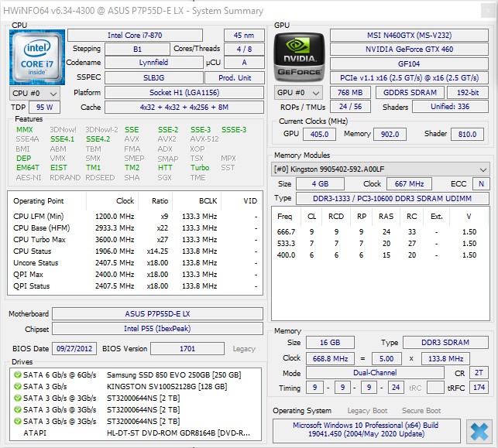Click the cache field 4x32 + 4x32 + 4x256 + 8M

coord(184,108)
